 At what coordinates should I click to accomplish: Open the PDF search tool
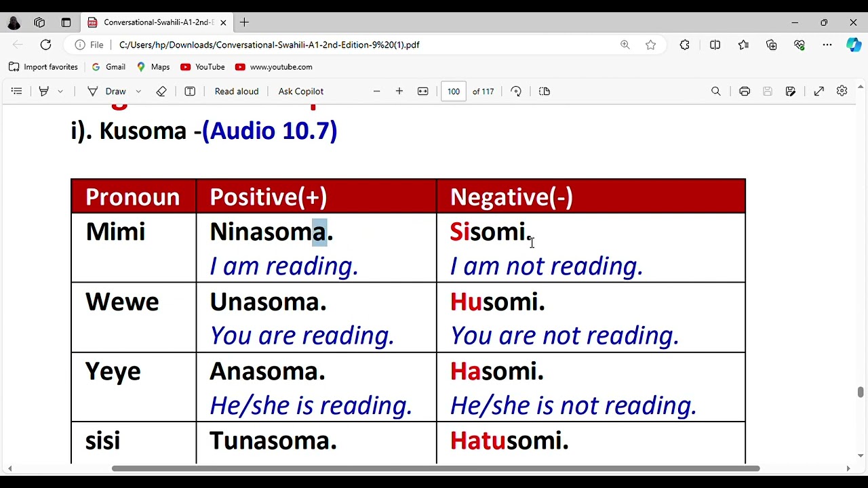point(716,91)
